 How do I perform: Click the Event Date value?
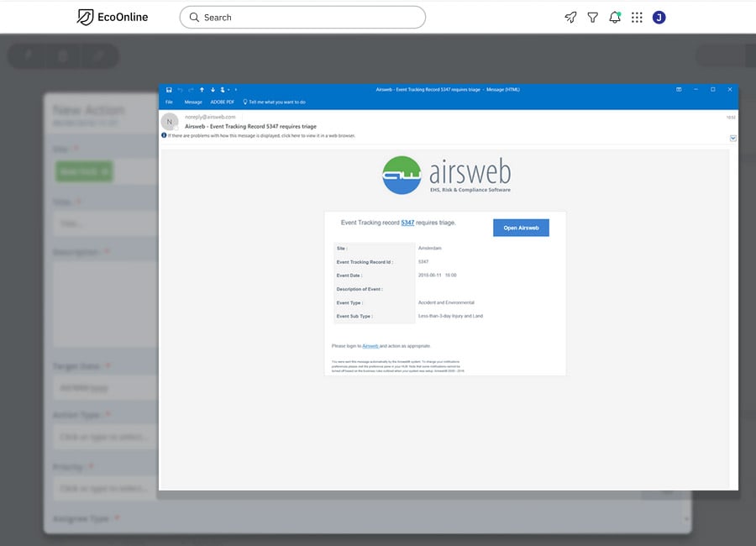pyautogui.click(x=438, y=276)
